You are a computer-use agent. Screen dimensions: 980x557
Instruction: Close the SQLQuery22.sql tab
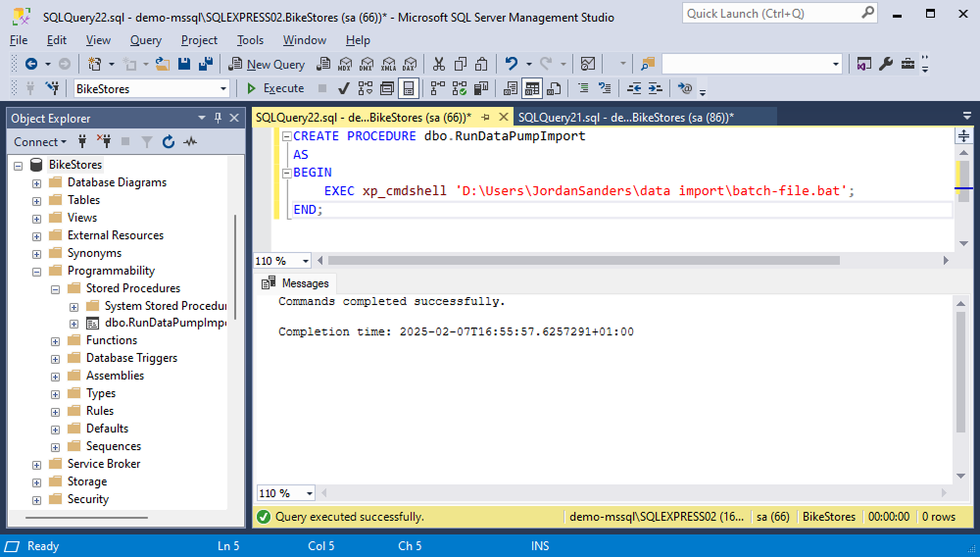coord(503,117)
